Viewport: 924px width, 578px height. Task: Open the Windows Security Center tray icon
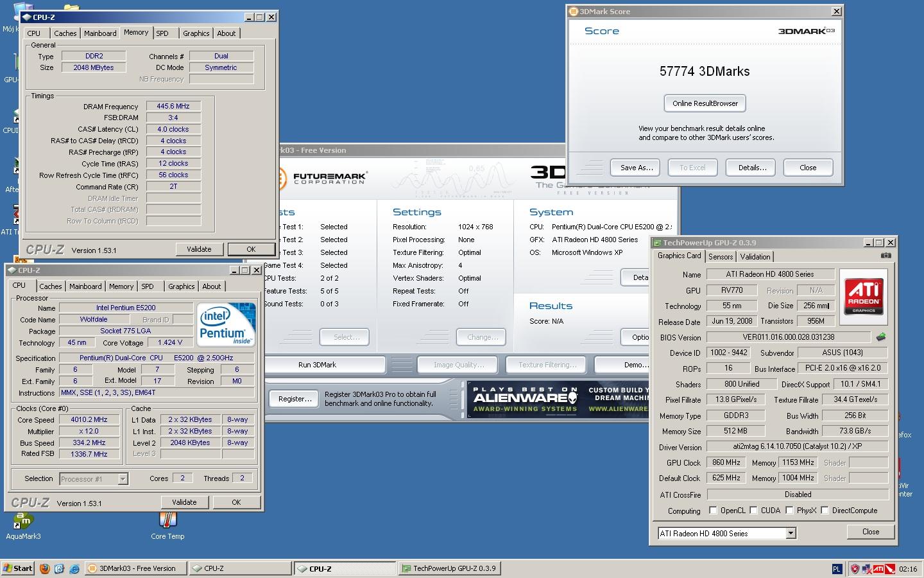tap(855, 568)
